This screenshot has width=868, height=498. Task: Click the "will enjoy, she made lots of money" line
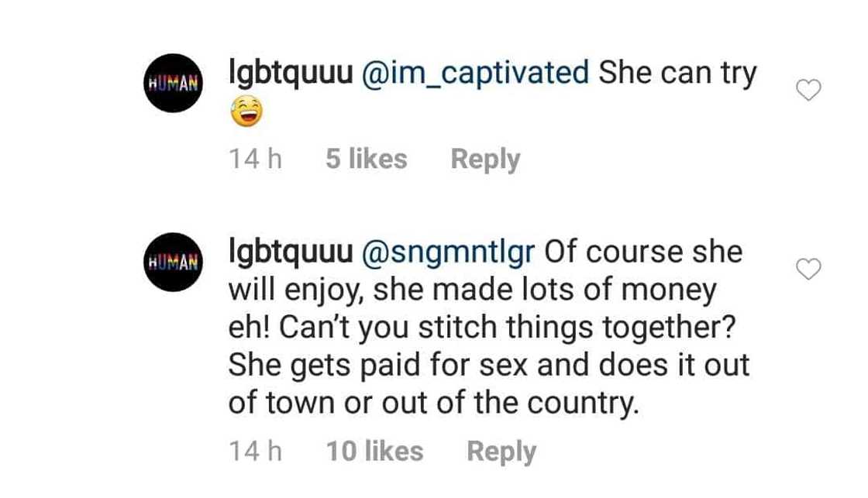[x=471, y=290]
